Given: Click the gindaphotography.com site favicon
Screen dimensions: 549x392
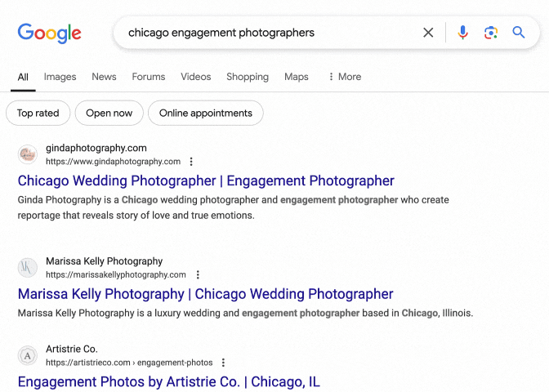Looking at the screenshot, I should tap(27, 154).
